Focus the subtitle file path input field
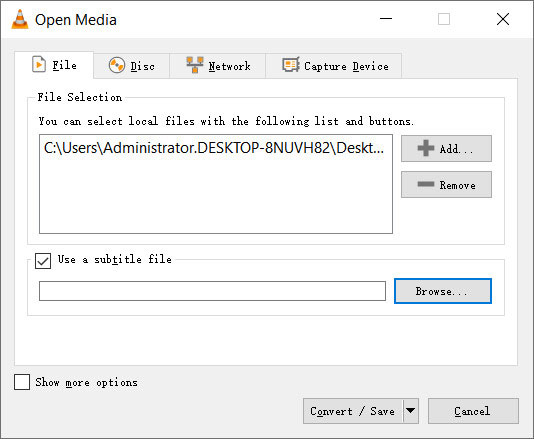 pyautogui.click(x=213, y=291)
